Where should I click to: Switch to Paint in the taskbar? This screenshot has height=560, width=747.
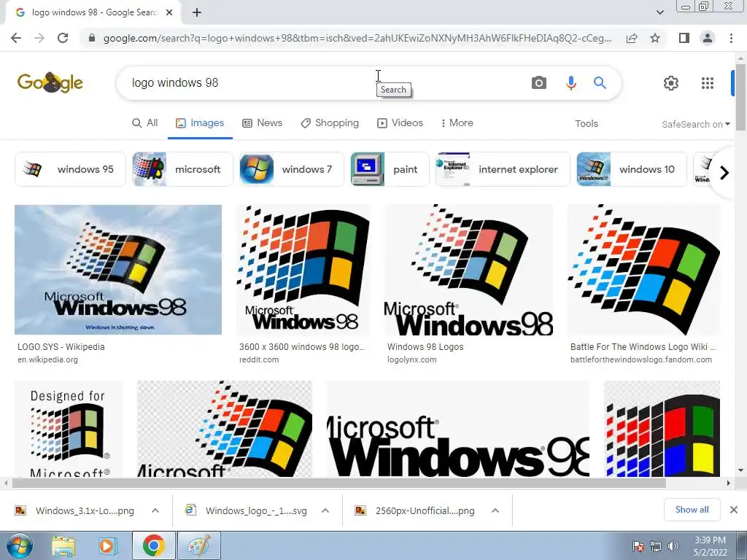(x=199, y=545)
